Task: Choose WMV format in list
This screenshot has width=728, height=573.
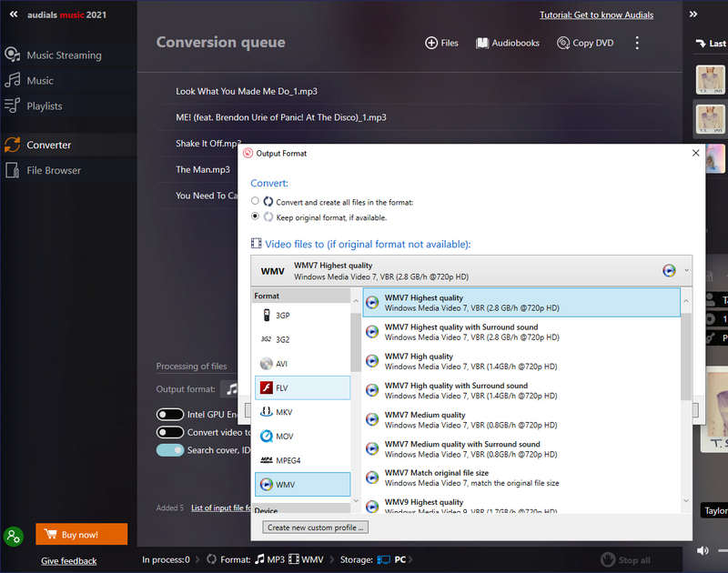Action: 302,485
